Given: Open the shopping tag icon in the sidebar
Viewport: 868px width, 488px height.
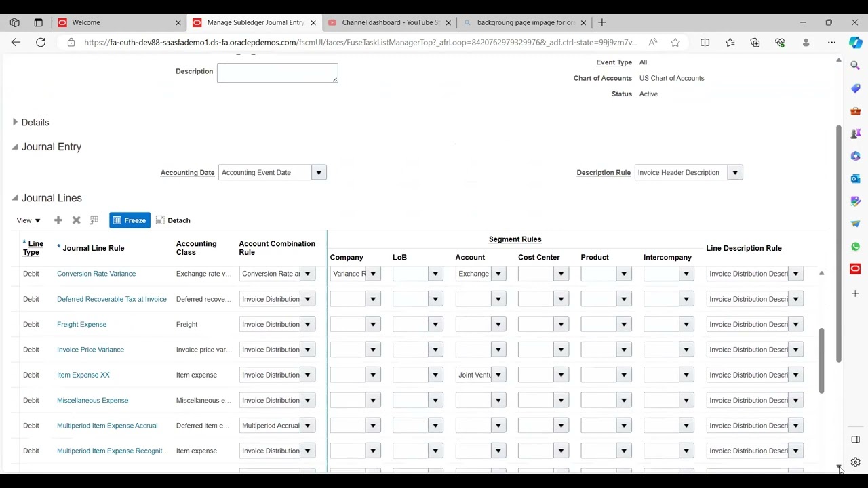Looking at the screenshot, I should [x=856, y=89].
